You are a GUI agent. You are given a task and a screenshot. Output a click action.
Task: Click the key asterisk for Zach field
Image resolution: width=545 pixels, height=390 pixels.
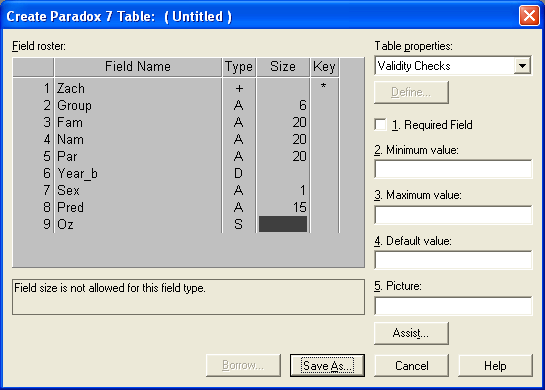click(x=324, y=87)
